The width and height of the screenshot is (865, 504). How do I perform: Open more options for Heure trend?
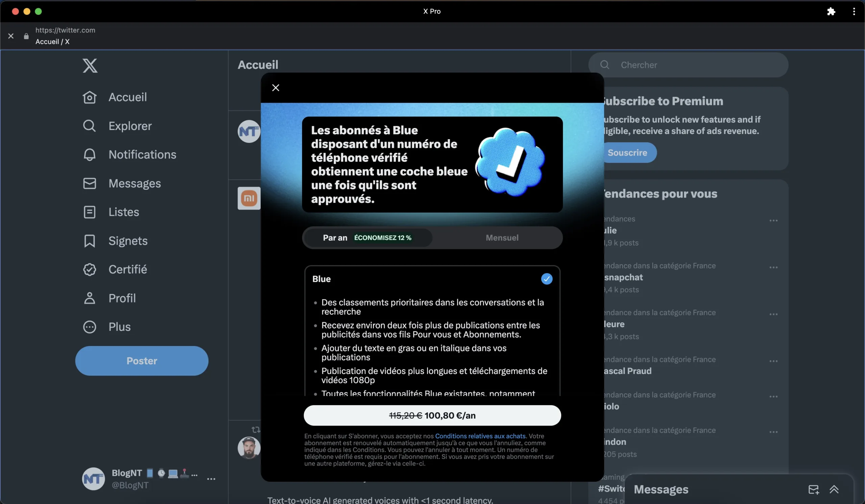773,314
